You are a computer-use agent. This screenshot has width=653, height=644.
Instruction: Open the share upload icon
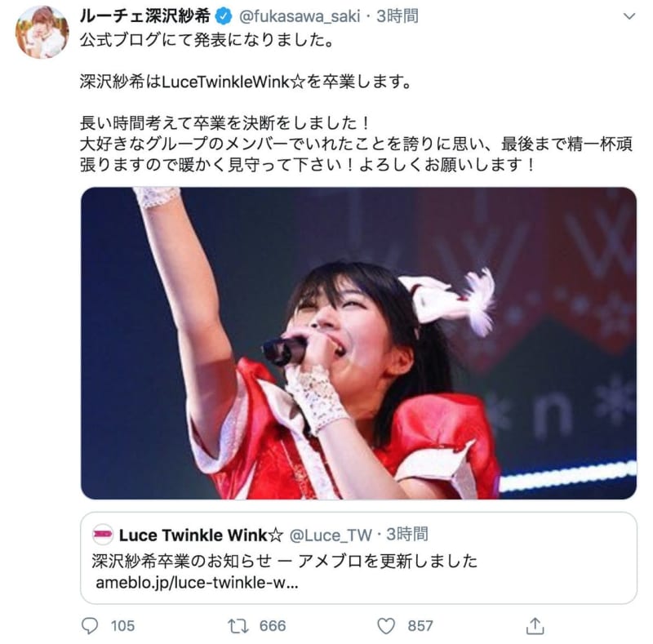pyautogui.click(x=535, y=626)
